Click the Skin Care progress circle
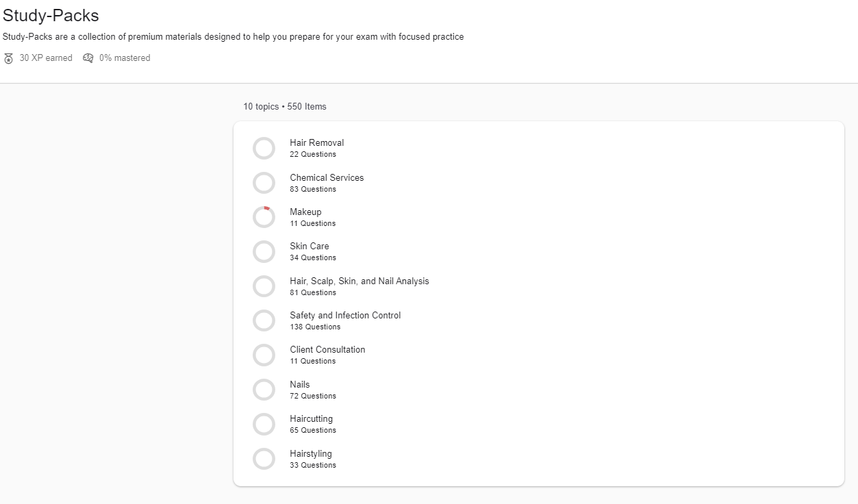This screenshot has width=858, height=504. pos(264,251)
